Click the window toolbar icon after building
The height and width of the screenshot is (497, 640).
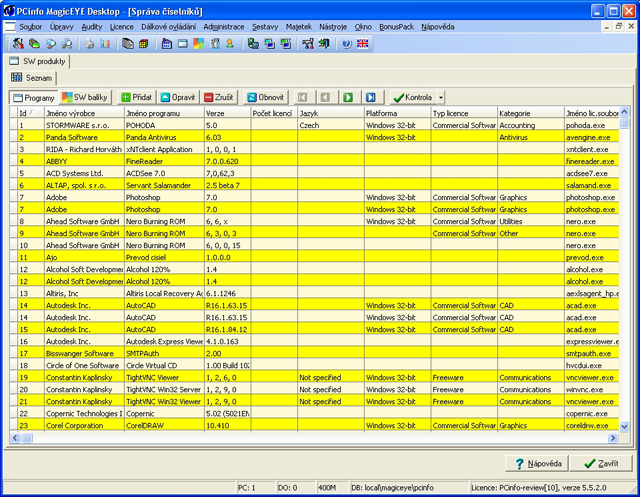point(182,43)
